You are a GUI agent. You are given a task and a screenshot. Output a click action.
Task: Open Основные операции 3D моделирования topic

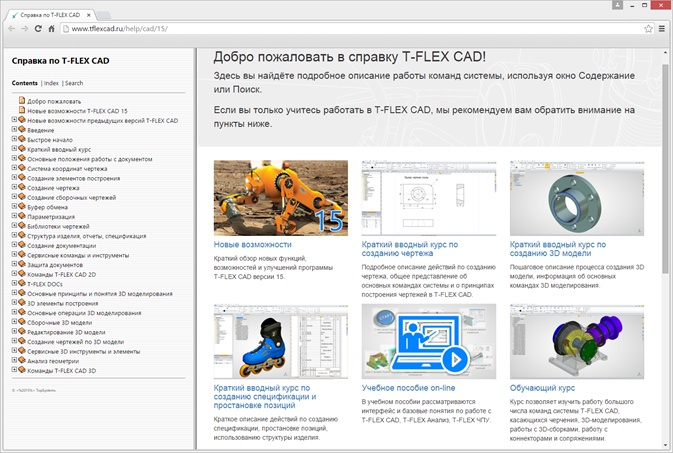tap(84, 313)
